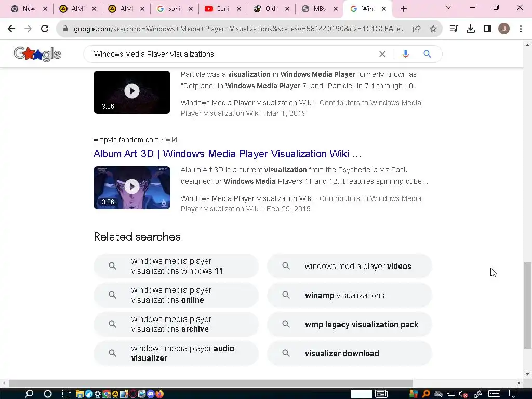Search 'windows media player audio visualizer'
The image size is (532, 399).
[176, 353]
